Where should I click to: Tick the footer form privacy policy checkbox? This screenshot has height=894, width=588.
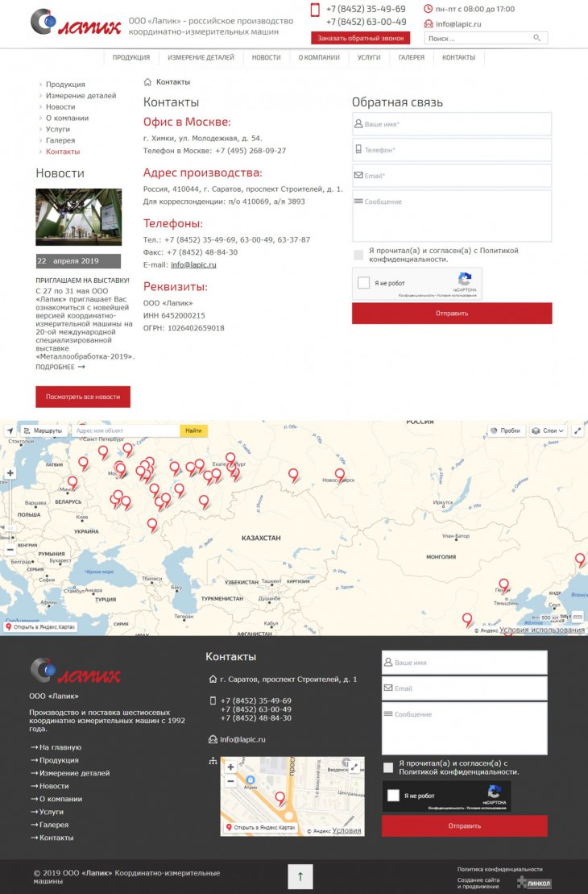[x=388, y=767]
